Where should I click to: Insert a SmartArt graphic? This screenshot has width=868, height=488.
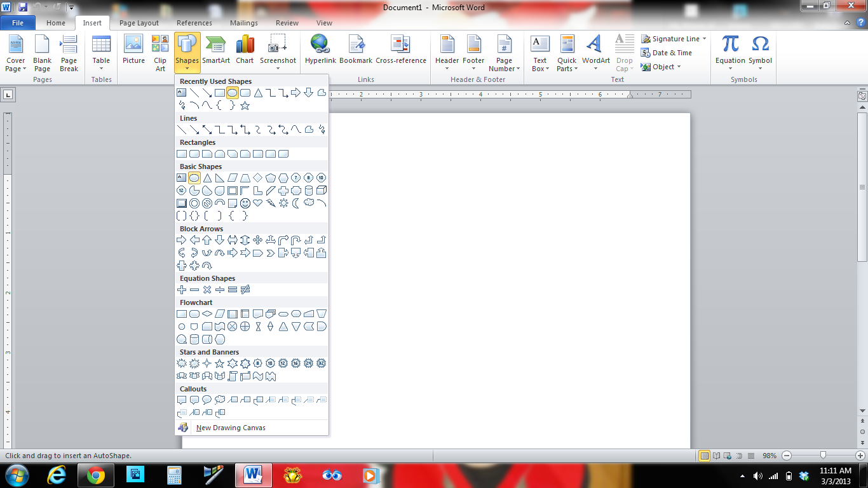[x=216, y=50]
